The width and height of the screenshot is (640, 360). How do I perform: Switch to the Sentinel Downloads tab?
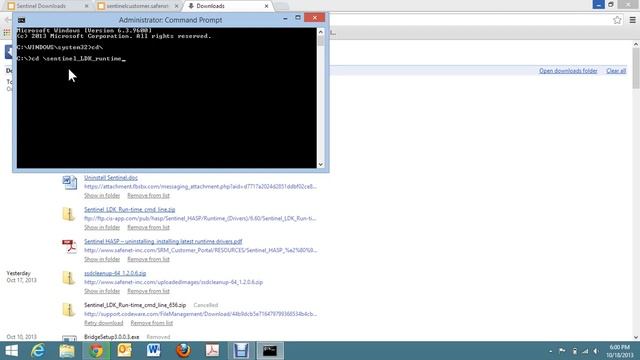[x=41, y=6]
